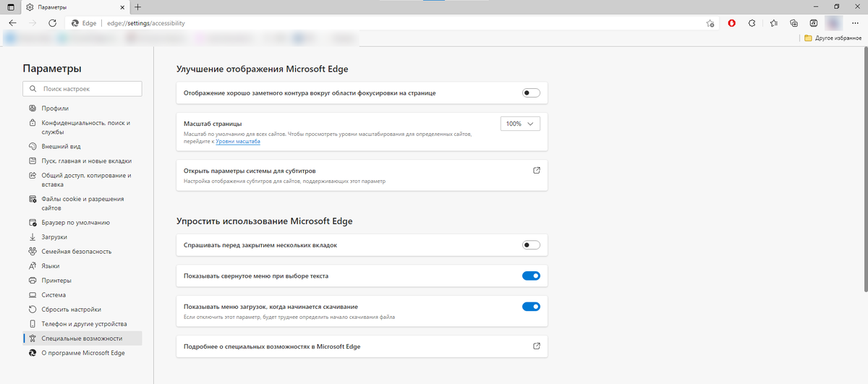This screenshot has width=868, height=384.
Task: Close the Параметры tab
Action: 122,7
